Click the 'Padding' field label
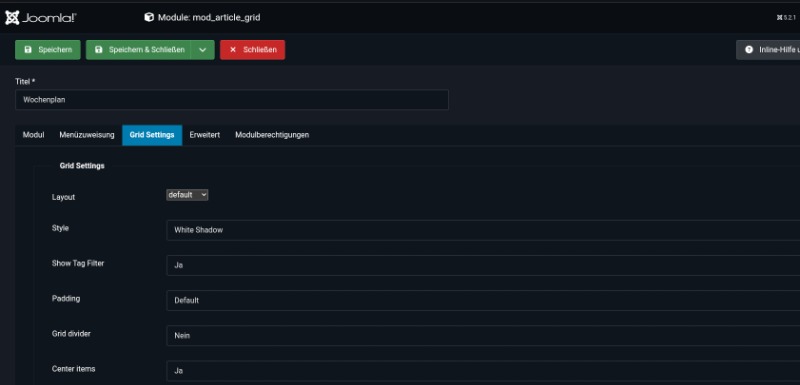The height and width of the screenshot is (385, 800). click(66, 298)
